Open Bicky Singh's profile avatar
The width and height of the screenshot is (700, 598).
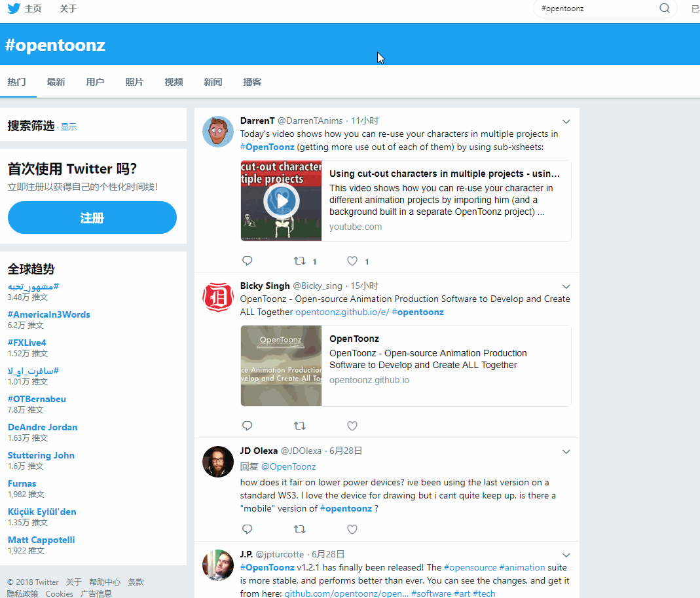pyautogui.click(x=218, y=297)
